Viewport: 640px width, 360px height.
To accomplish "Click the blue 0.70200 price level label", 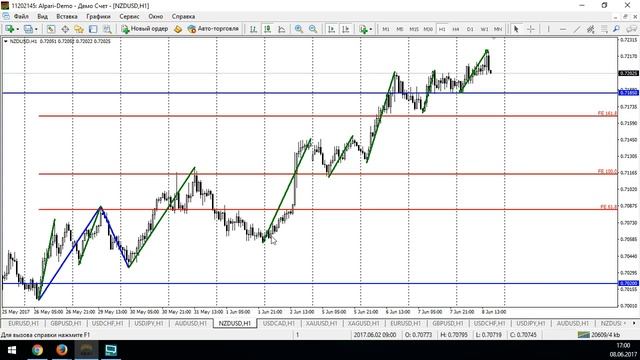I will pos(629,283).
